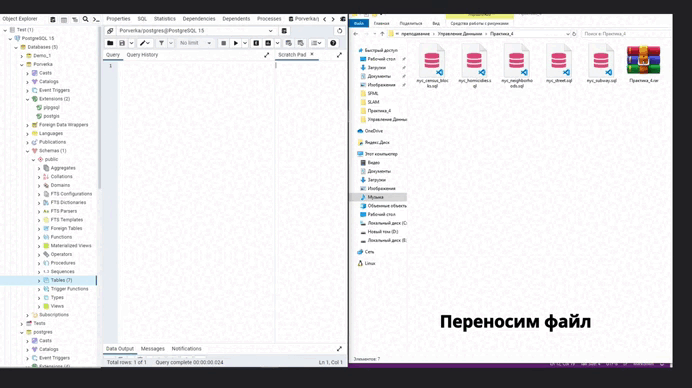Collapse the Extensions (2) node
This screenshot has width=692, height=388.
(x=27, y=99)
